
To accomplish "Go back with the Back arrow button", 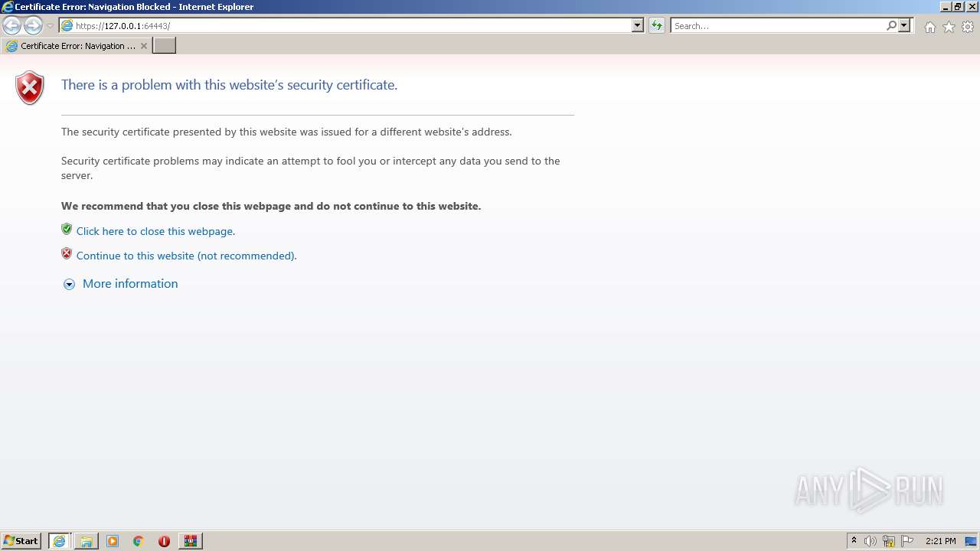I will point(11,26).
